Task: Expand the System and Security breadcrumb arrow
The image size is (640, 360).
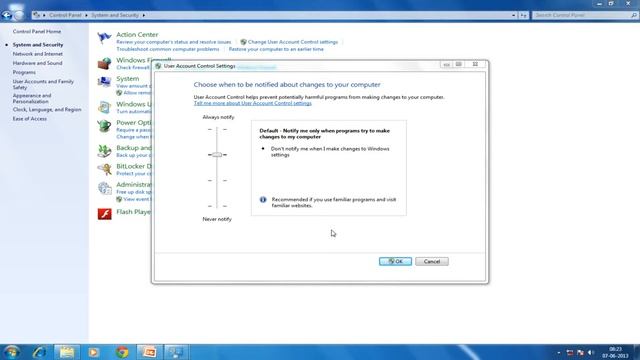Action: point(144,15)
